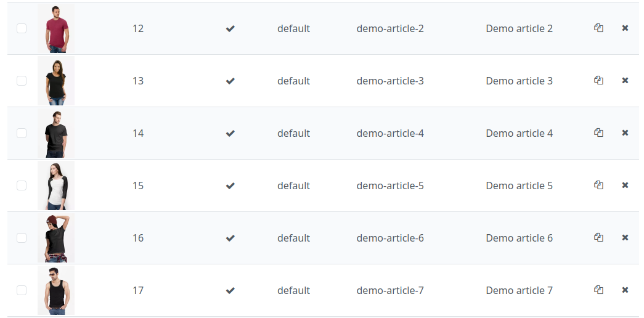
Task: Click the black tank top product thumbnail
Action: [x=56, y=290]
